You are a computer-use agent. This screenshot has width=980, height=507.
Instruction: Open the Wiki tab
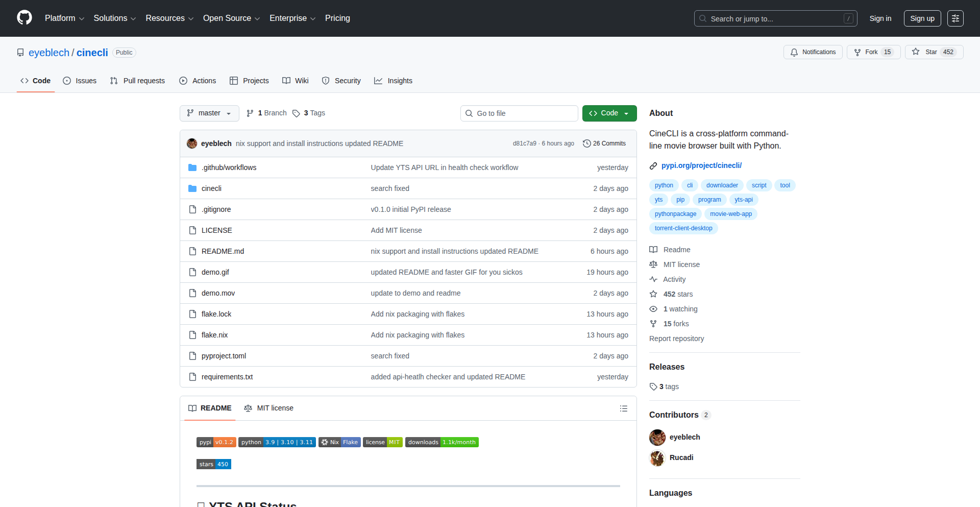(x=296, y=81)
